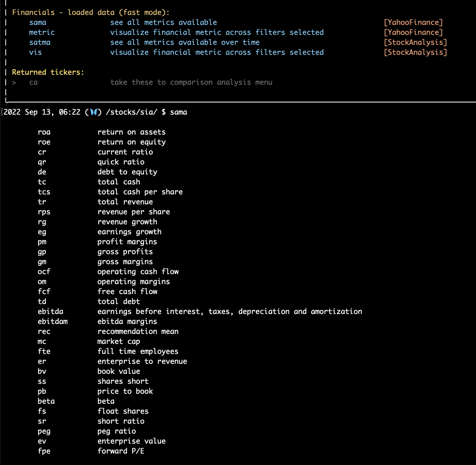Click 'total cash per share' text

coord(140,192)
